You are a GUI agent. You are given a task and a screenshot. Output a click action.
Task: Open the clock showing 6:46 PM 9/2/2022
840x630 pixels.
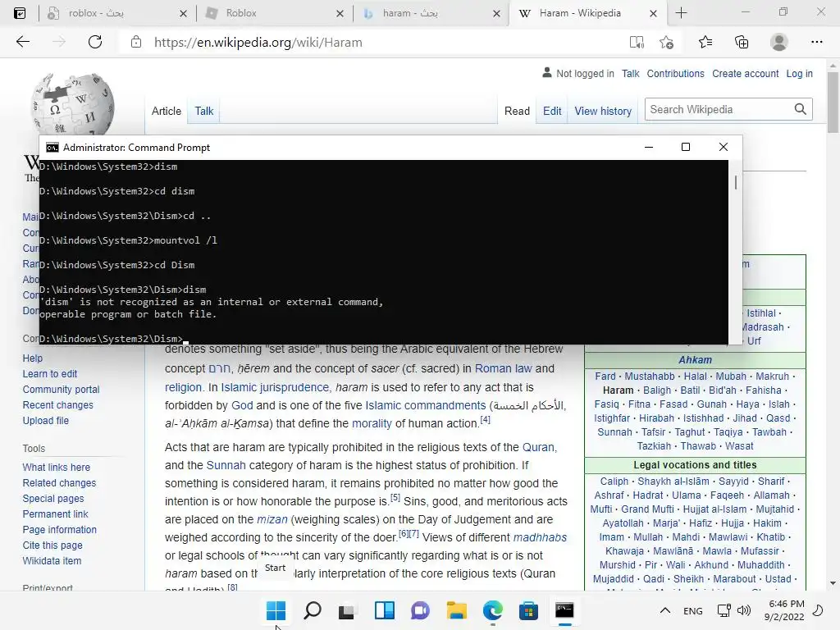(784, 610)
